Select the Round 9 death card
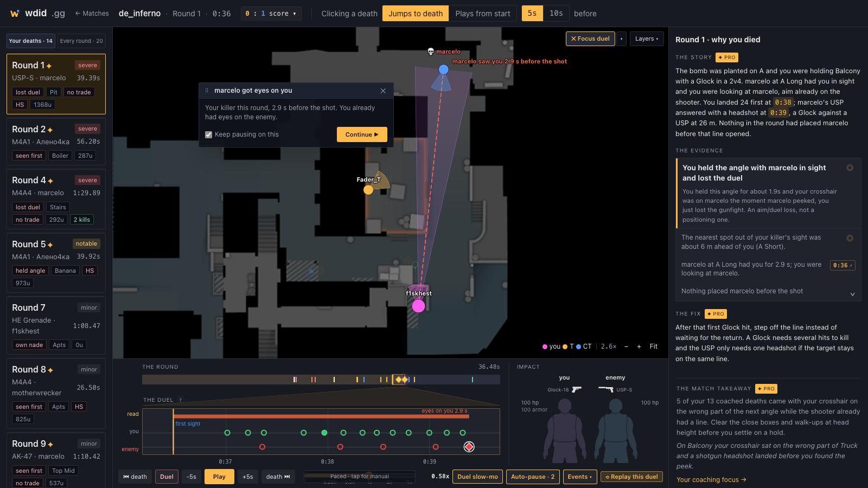Screen dimensions: 868x488 point(56,460)
